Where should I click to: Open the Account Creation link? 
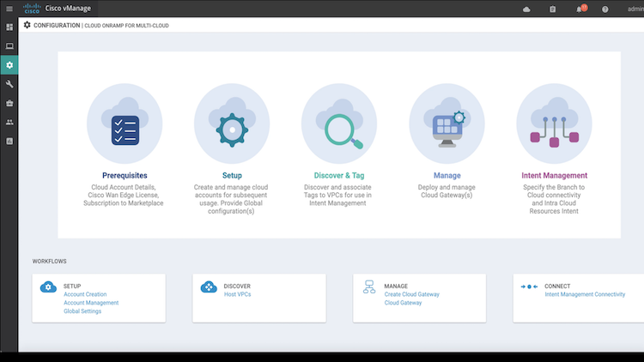pos(85,294)
